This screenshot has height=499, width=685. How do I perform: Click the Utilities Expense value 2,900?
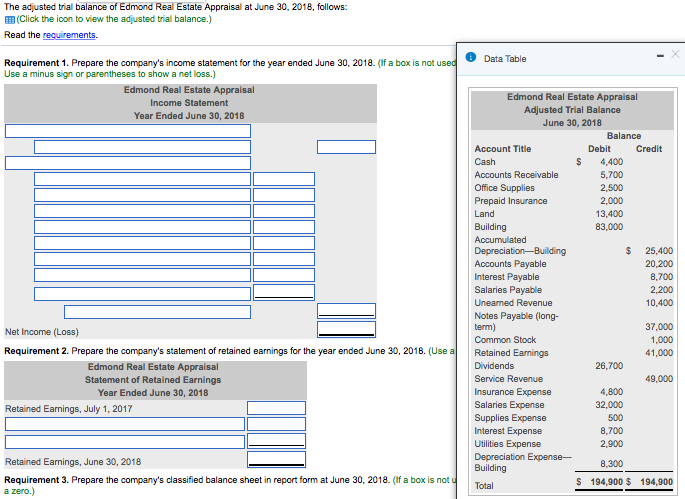click(x=612, y=444)
